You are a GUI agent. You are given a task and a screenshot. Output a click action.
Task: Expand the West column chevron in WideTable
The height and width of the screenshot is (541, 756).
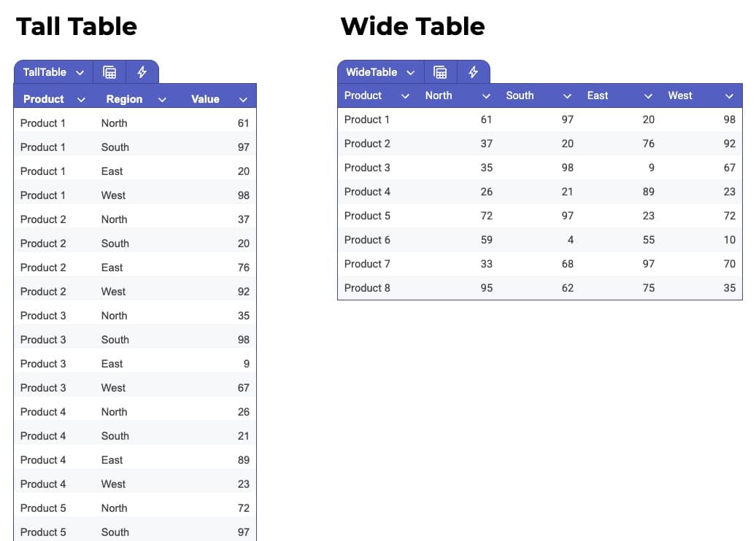point(730,96)
